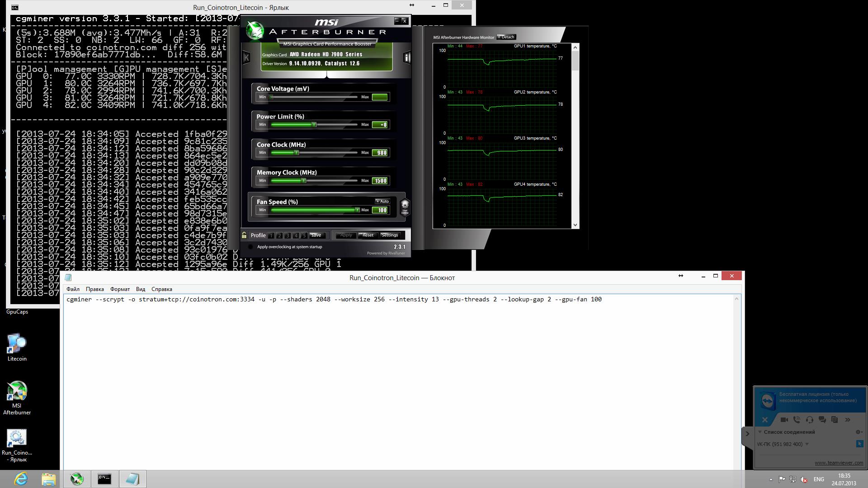This screenshot has height=488, width=868.
Task: Open File Explorer from the taskbar
Action: pos(48,479)
